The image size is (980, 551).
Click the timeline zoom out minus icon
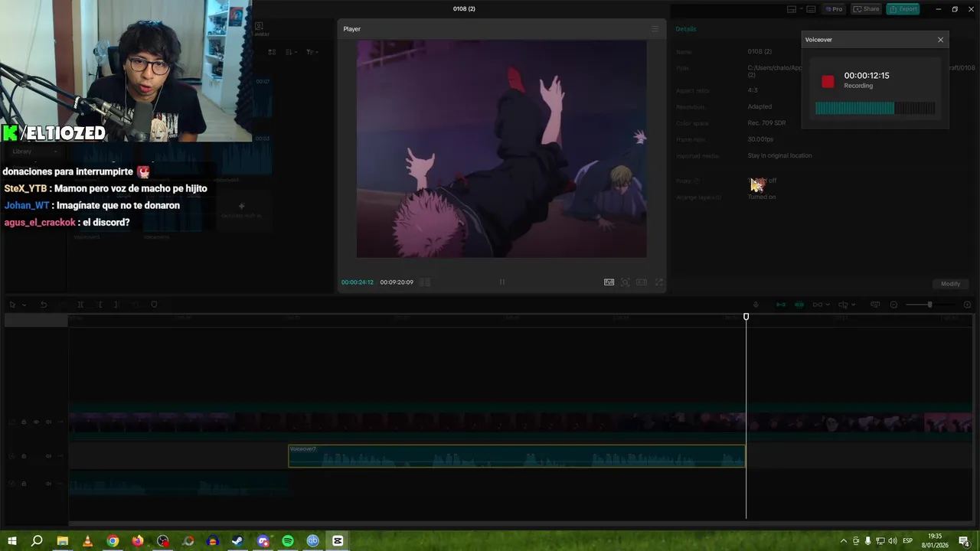[x=893, y=305]
